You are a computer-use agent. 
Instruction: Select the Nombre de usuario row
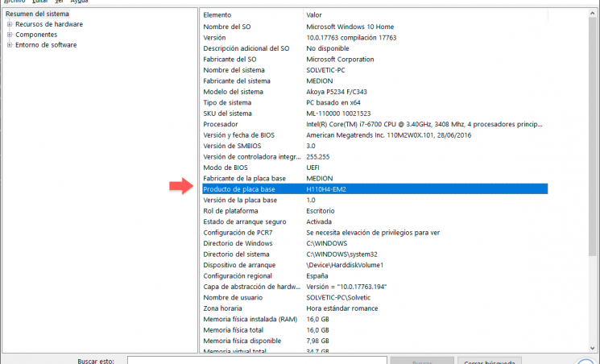click(375, 297)
